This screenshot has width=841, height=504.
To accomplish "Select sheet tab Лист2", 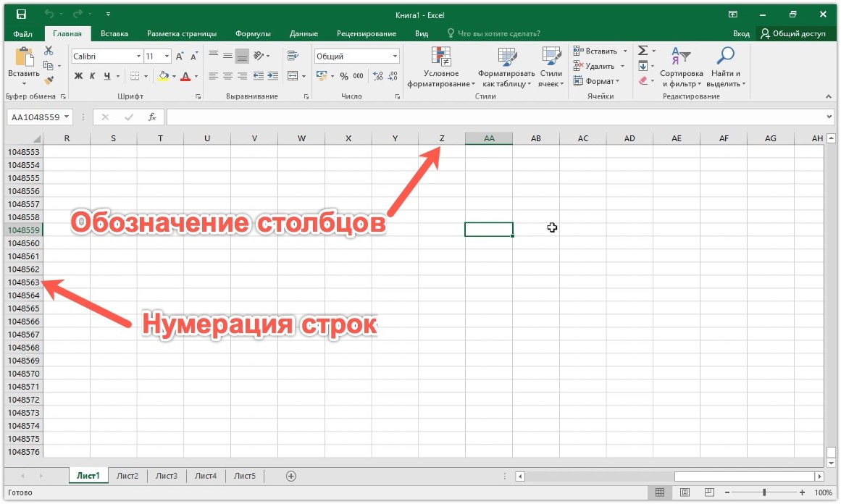I will 127,476.
